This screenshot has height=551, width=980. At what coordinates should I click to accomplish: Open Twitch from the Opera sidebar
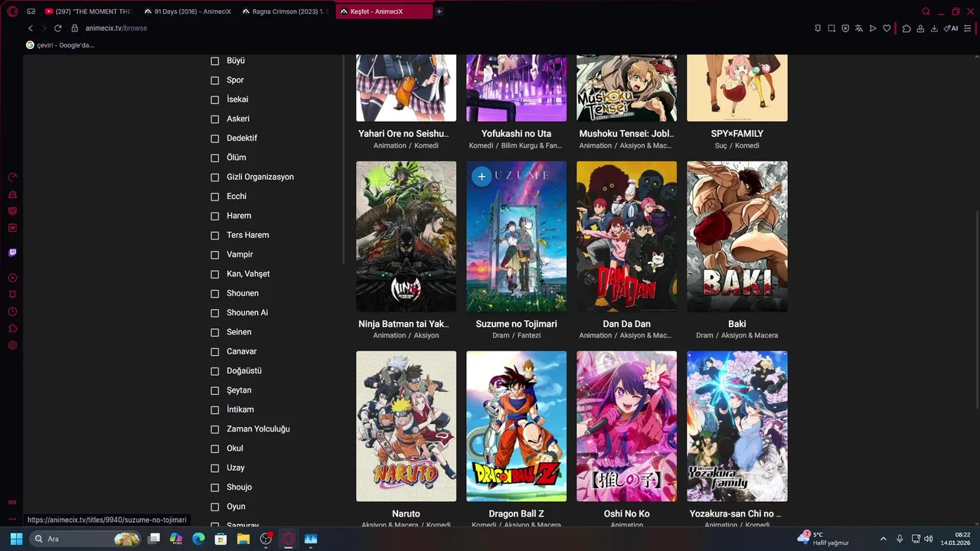(12, 253)
